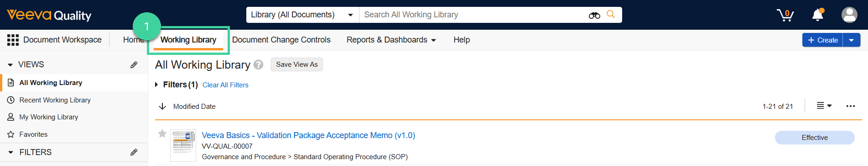Open the shopping cart icon
868x166 pixels.
[x=785, y=15]
